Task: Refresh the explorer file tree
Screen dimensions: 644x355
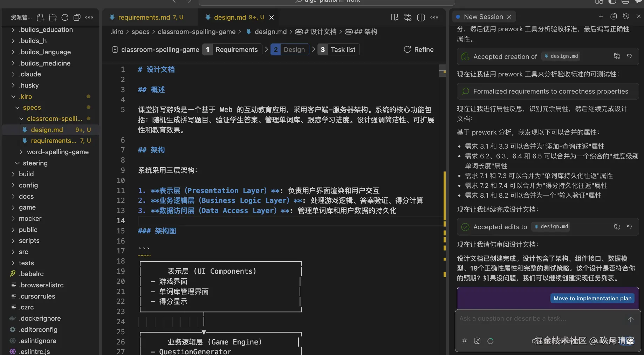Action: 65,17
